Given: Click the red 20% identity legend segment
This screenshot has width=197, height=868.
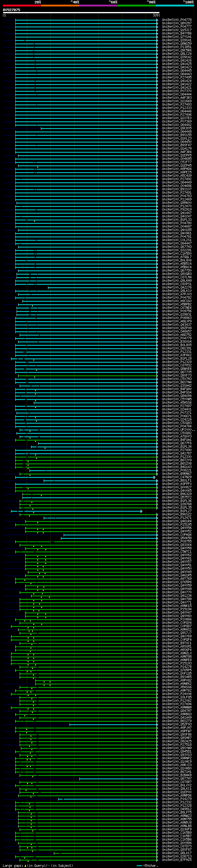Looking at the screenshot, I should (x=22, y=6).
